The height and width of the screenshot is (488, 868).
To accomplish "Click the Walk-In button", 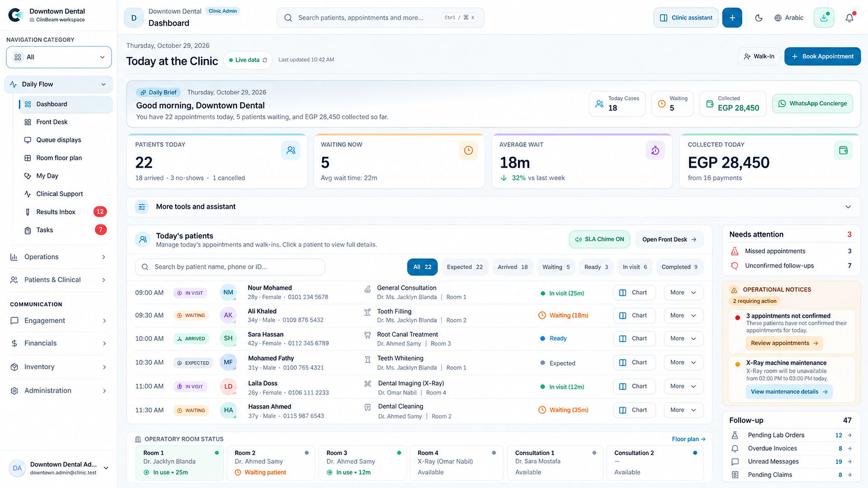I will coord(759,56).
